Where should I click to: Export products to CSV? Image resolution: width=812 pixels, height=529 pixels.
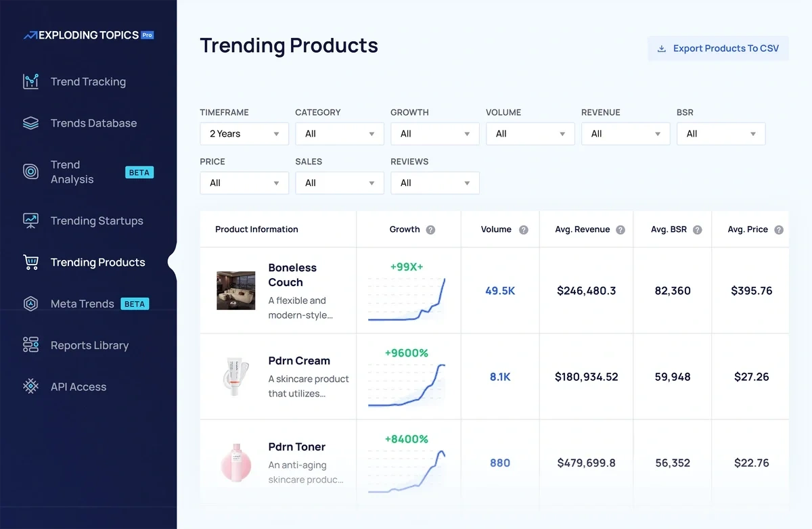[718, 48]
